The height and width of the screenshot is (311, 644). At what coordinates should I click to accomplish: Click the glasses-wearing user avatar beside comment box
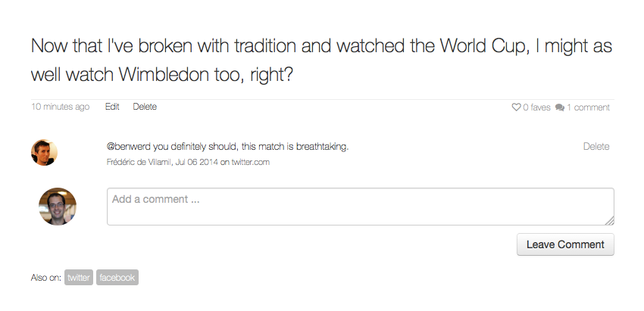click(x=58, y=207)
